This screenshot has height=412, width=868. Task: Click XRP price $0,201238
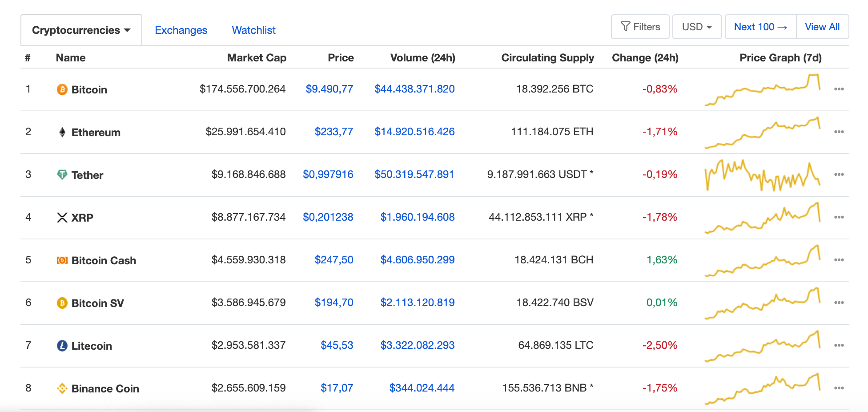pyautogui.click(x=328, y=217)
